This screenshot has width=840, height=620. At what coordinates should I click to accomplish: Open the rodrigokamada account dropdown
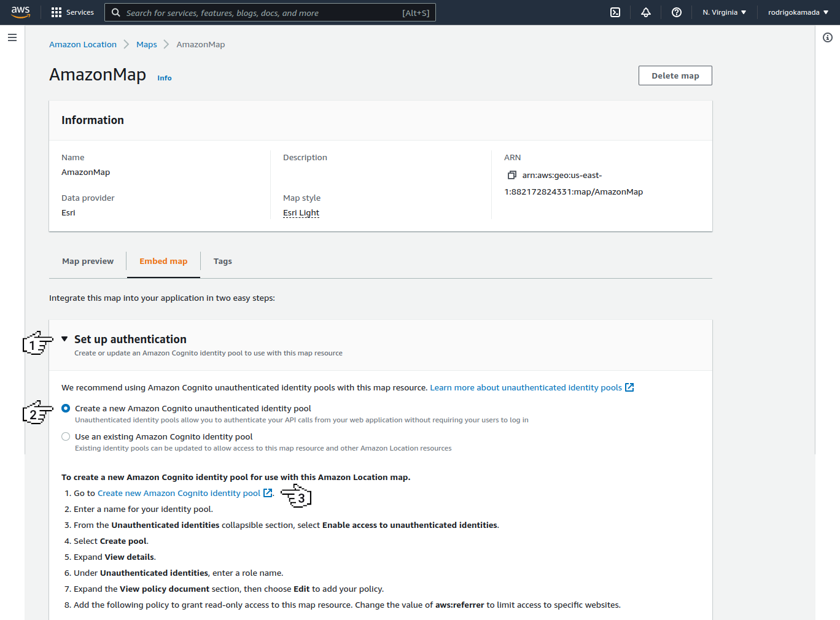pos(798,12)
